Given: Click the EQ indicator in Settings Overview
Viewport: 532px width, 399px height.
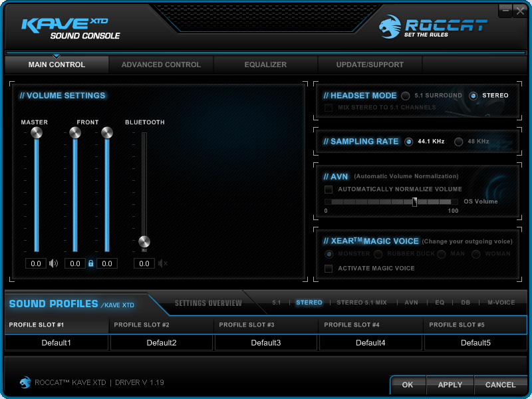Looking at the screenshot, I should coord(440,303).
